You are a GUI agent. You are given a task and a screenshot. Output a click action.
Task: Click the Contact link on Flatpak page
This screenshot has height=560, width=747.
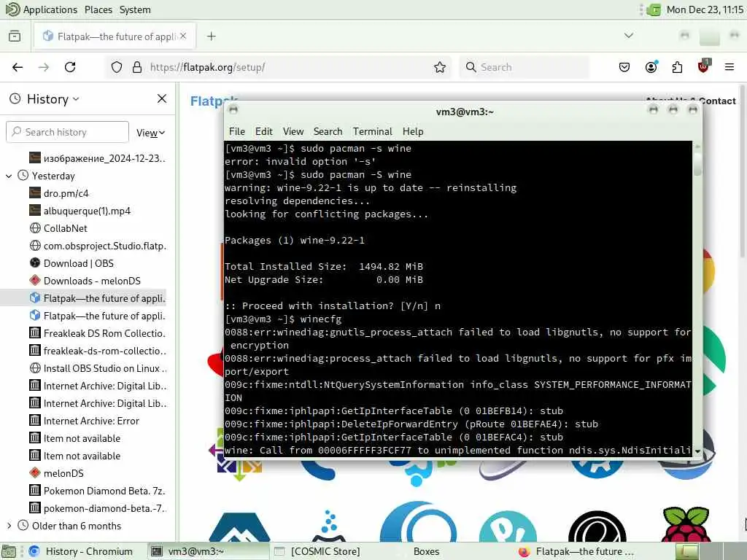(x=718, y=101)
